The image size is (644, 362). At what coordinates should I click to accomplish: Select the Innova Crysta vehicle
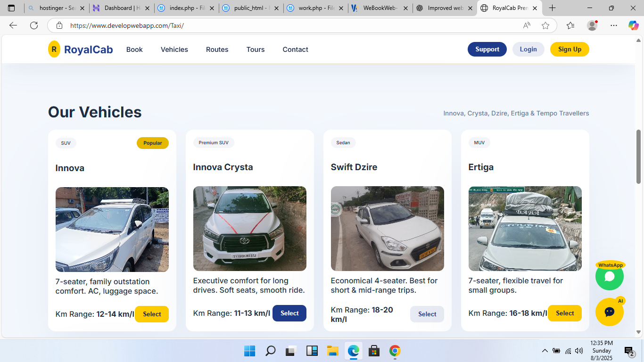coord(289,313)
